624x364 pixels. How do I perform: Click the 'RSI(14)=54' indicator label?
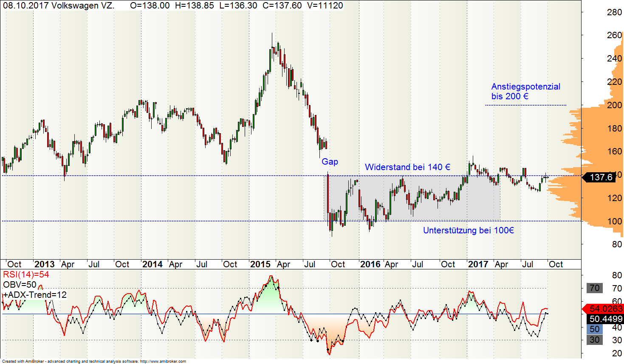(x=26, y=274)
